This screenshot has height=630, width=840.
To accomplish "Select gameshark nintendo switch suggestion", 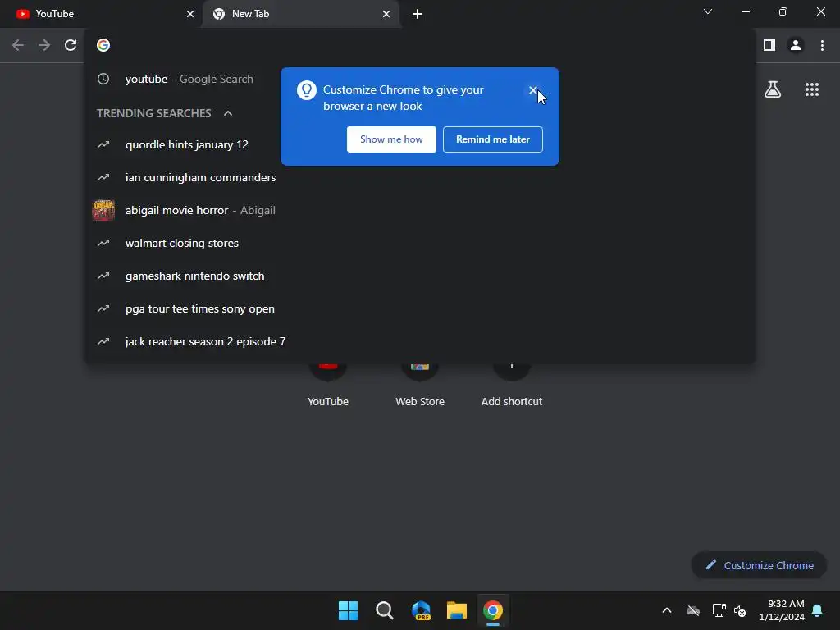I will [x=420, y=276].
